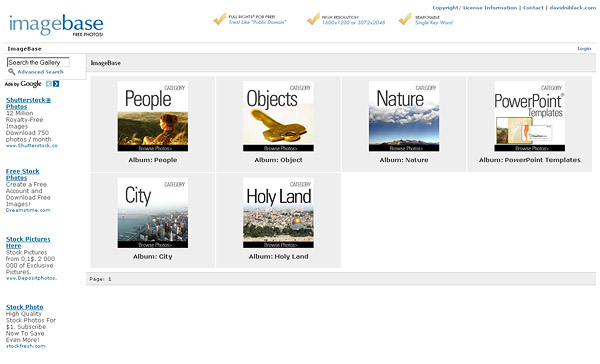Image resolution: width=600 pixels, height=364 pixels.
Task: Click the Single Key Word text
Action: point(434,23)
